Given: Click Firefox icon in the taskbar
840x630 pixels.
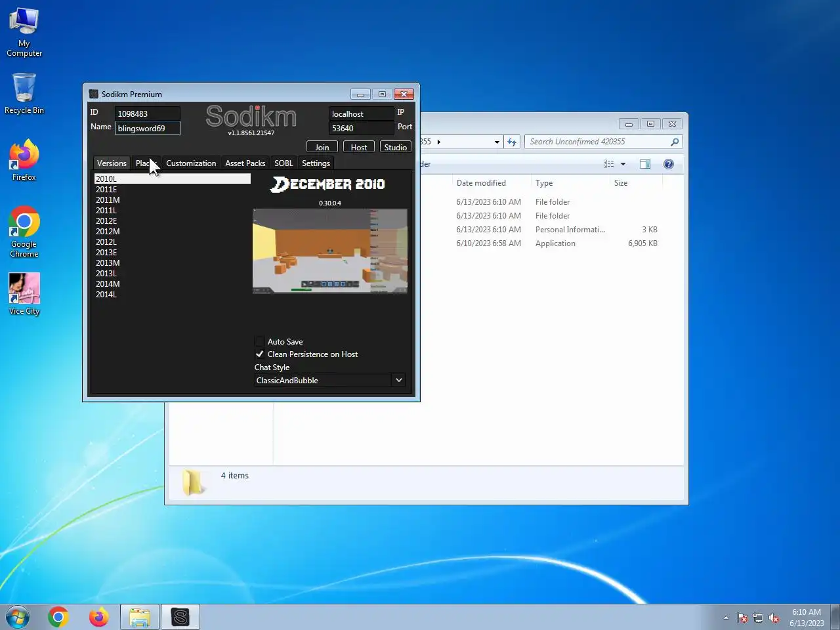Looking at the screenshot, I should tap(98, 617).
